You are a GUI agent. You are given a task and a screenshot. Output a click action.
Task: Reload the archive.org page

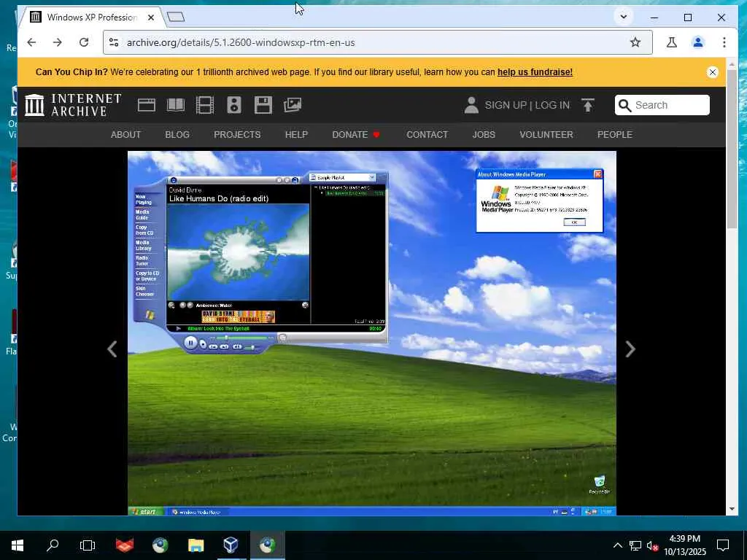click(x=84, y=42)
